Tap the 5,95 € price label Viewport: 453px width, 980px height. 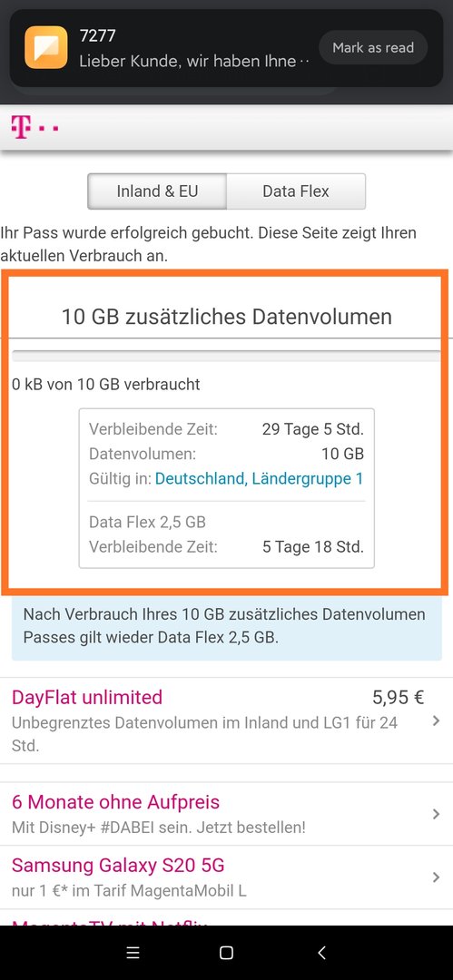point(399,698)
